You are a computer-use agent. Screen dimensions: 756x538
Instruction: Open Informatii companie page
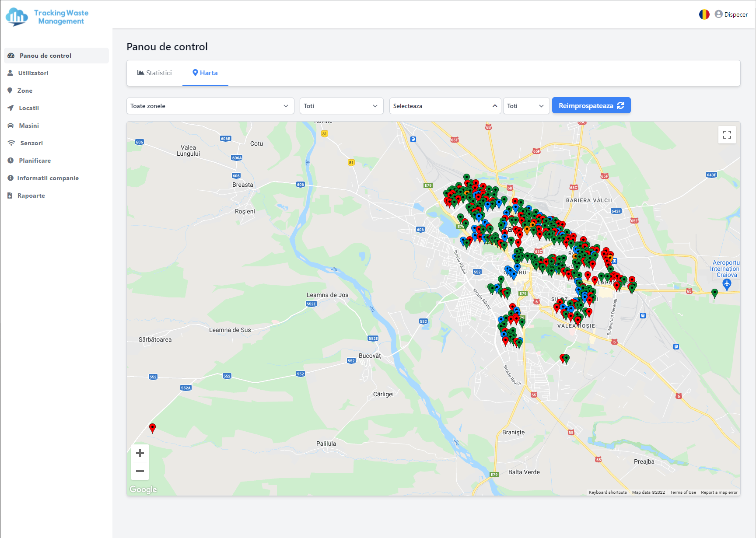[48, 178]
